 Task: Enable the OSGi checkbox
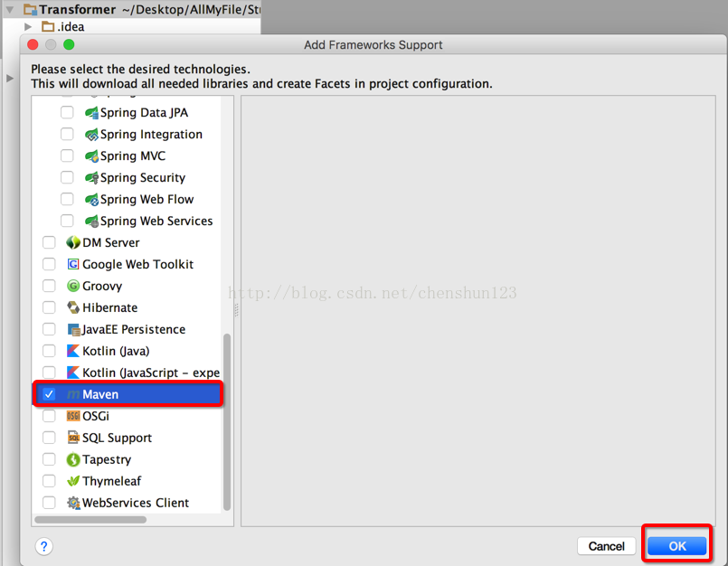click(x=49, y=416)
